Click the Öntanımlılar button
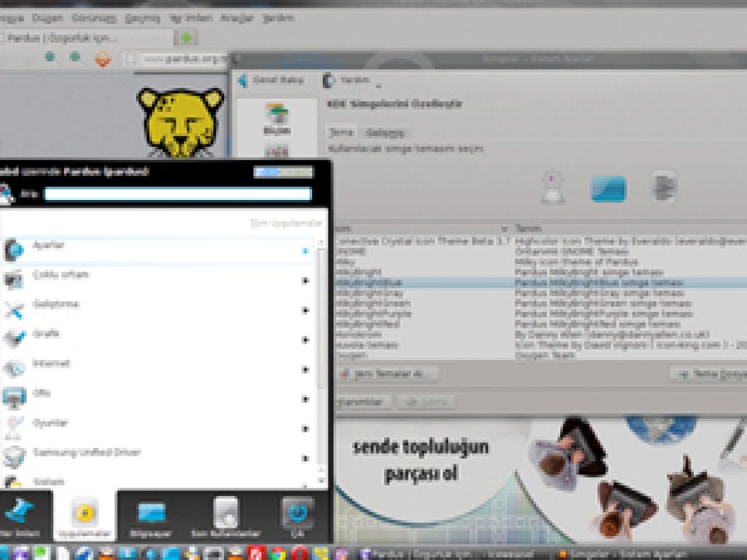The width and height of the screenshot is (747, 560). click(363, 402)
